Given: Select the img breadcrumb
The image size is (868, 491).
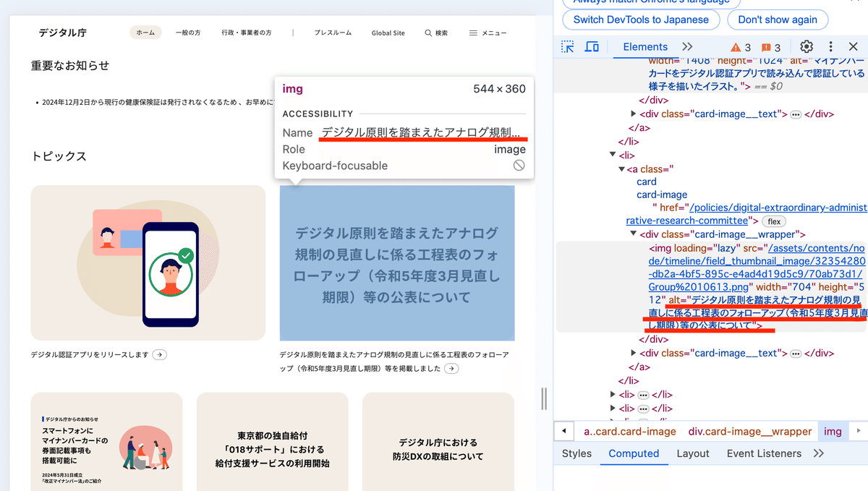Looking at the screenshot, I should coord(833,432).
